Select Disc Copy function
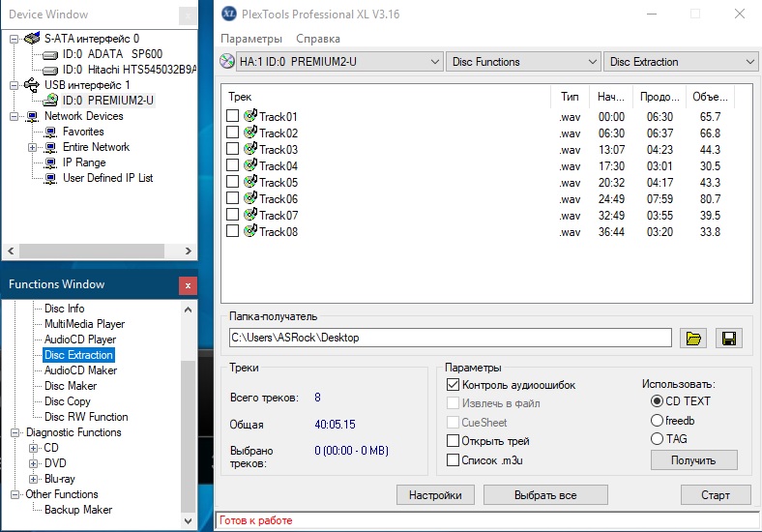The height and width of the screenshot is (532, 762). 67,401
